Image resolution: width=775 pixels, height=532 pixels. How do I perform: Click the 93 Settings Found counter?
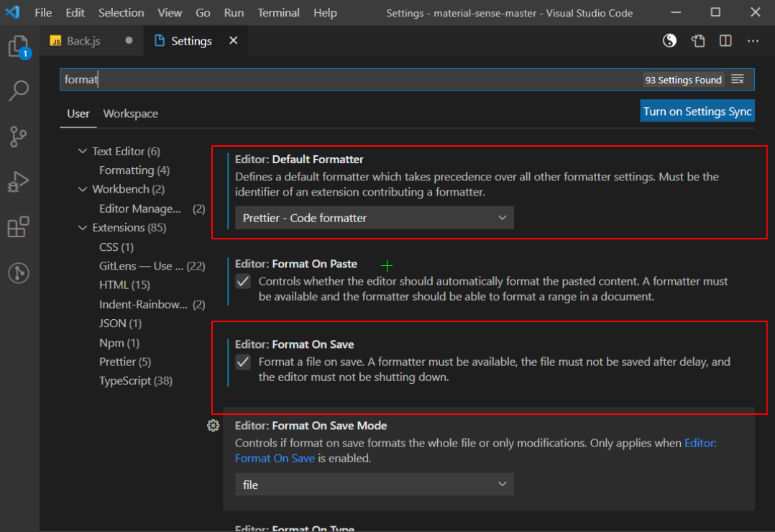click(683, 80)
